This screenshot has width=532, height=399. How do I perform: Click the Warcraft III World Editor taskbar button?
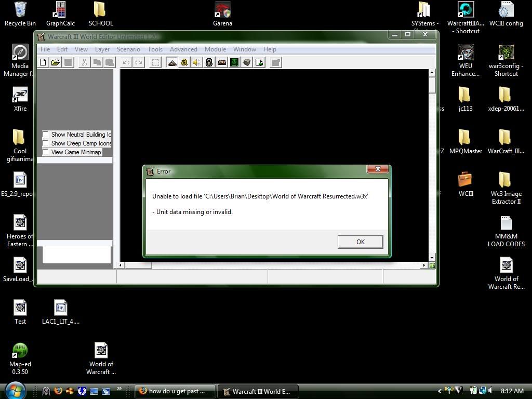[258, 391]
